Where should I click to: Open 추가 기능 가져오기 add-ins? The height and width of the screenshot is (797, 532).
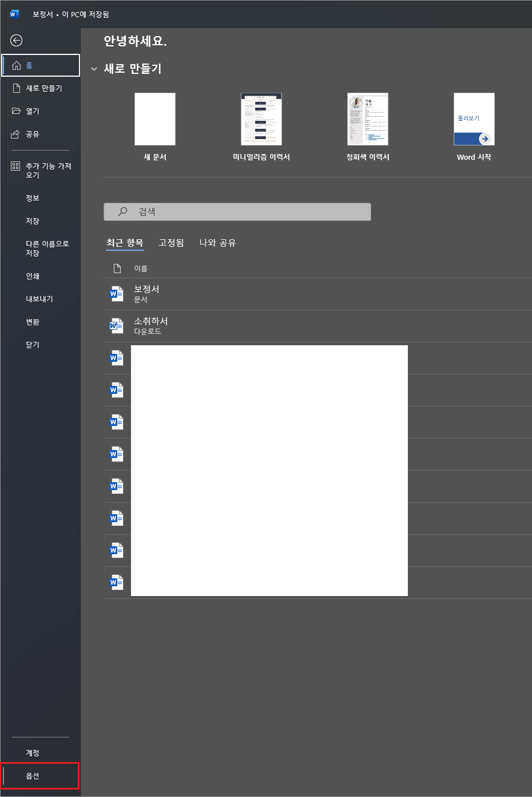pyautogui.click(x=41, y=171)
